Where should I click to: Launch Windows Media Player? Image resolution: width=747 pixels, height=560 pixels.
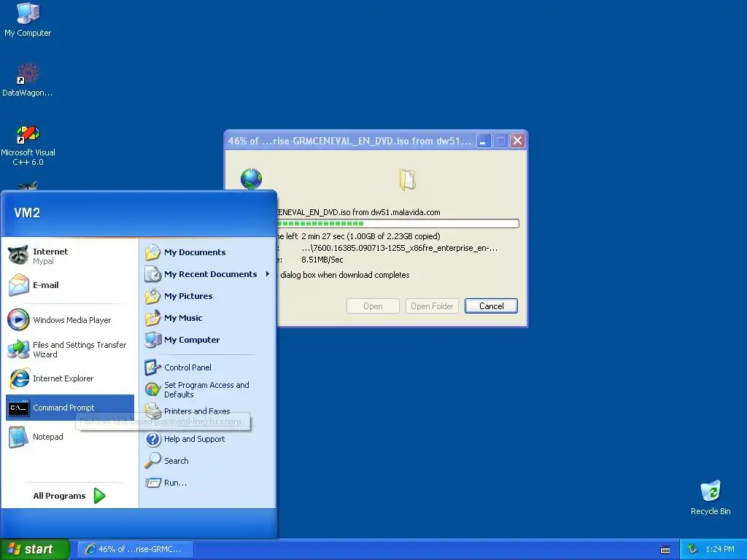click(x=69, y=320)
